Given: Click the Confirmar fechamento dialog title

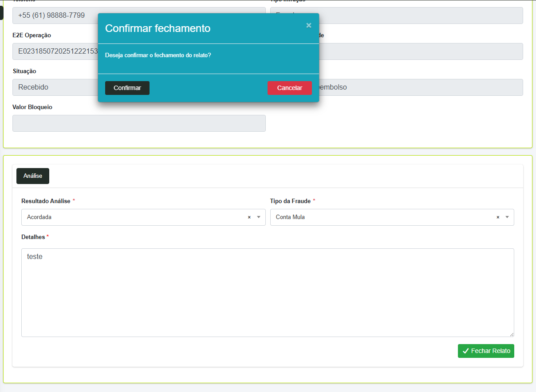Looking at the screenshot, I should (x=158, y=28).
